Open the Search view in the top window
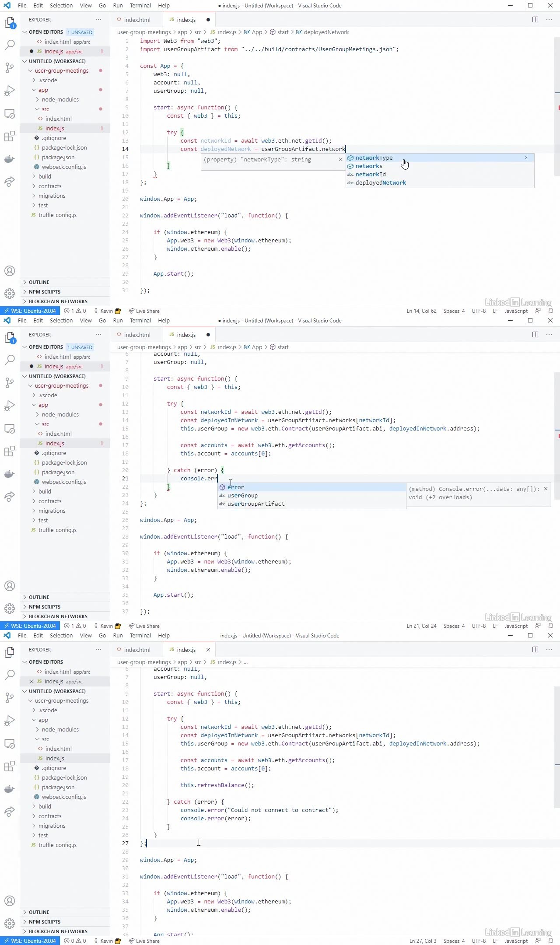Viewport: 560px width, 945px height. (10, 45)
